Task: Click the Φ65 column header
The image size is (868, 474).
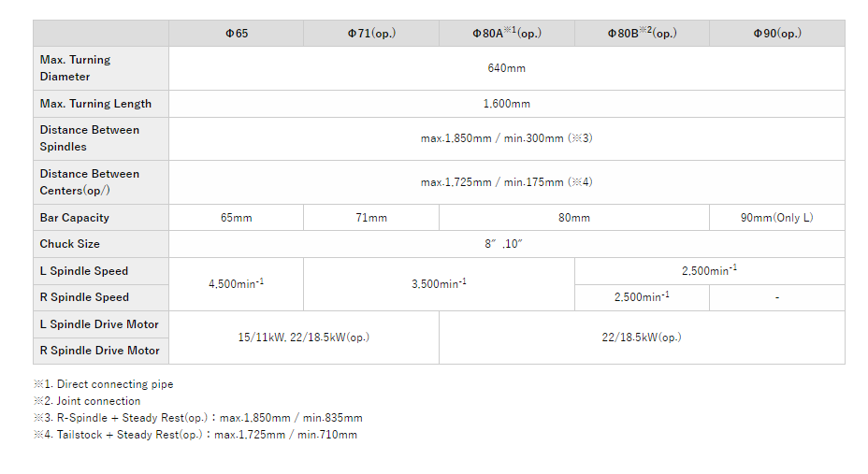Action: click(x=237, y=34)
